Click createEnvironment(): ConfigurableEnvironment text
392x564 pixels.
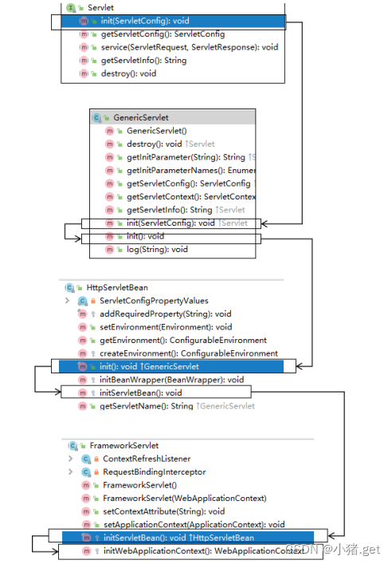pyautogui.click(x=189, y=353)
